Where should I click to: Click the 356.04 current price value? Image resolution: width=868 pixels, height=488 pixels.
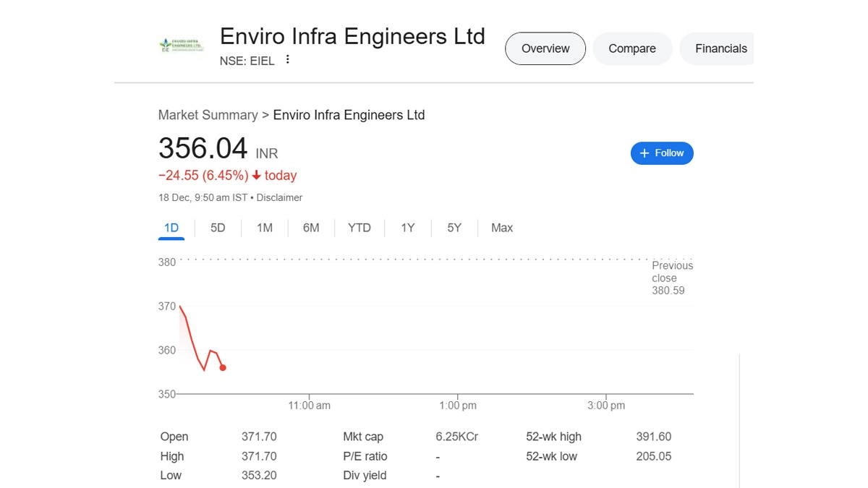point(203,148)
